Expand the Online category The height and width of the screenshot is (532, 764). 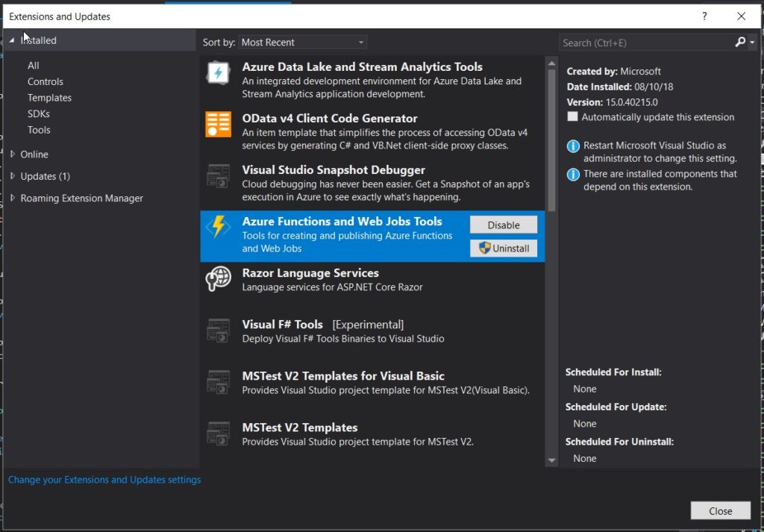(x=13, y=154)
